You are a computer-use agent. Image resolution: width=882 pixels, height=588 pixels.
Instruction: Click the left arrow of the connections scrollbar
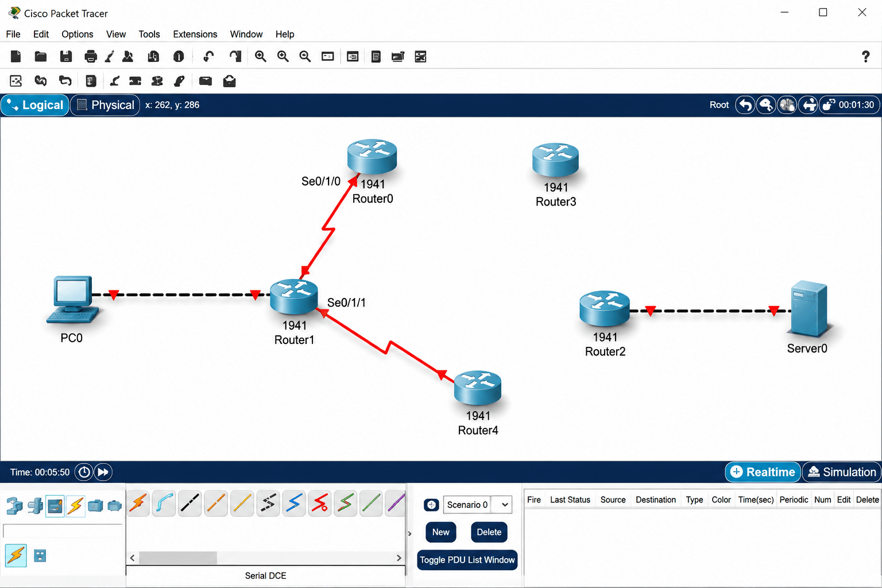click(x=132, y=558)
